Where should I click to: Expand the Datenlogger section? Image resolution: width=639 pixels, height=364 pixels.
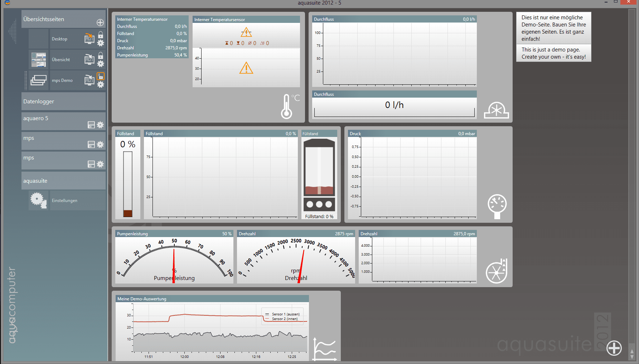tap(63, 101)
